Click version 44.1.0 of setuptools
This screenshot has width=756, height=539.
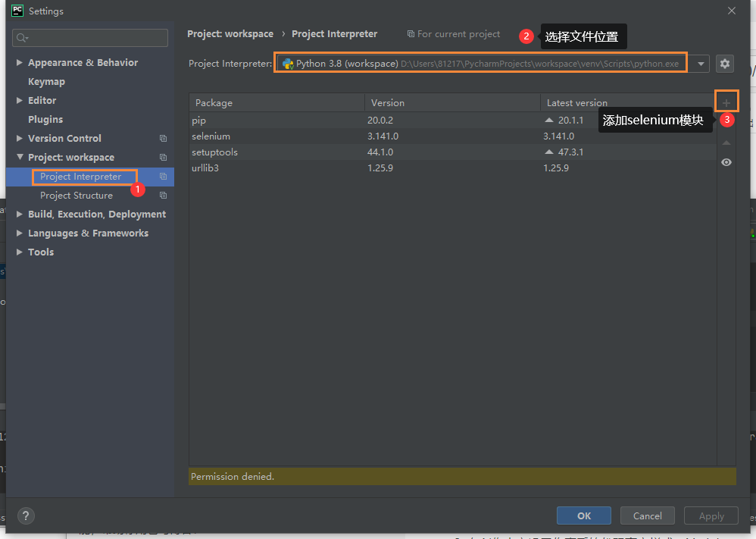click(380, 152)
